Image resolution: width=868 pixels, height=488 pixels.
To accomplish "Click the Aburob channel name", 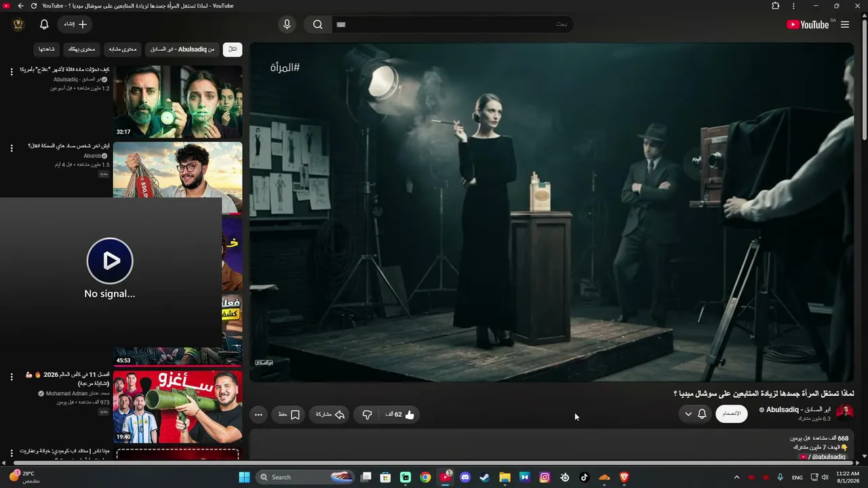I will [92, 156].
